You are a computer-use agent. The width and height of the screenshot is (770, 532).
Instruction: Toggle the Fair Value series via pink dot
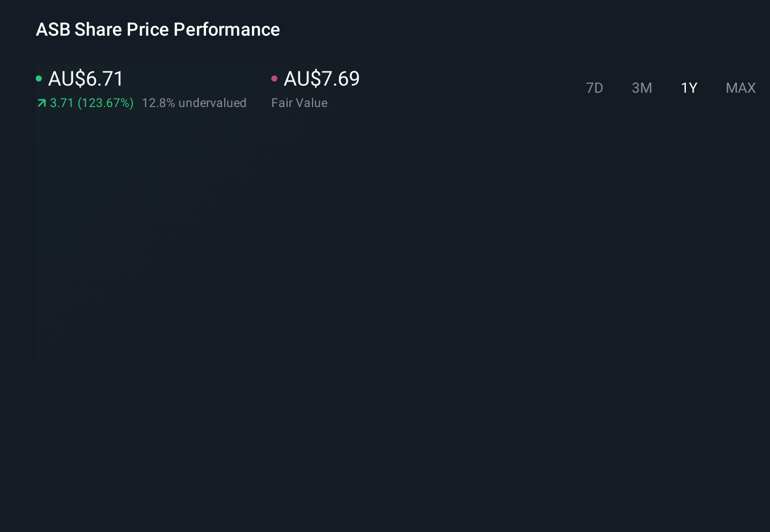tap(275, 78)
